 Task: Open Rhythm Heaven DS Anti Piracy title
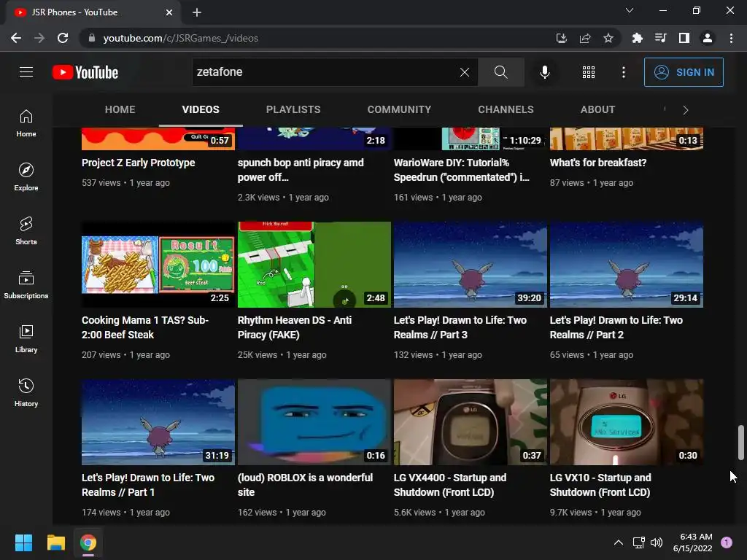[x=295, y=327]
